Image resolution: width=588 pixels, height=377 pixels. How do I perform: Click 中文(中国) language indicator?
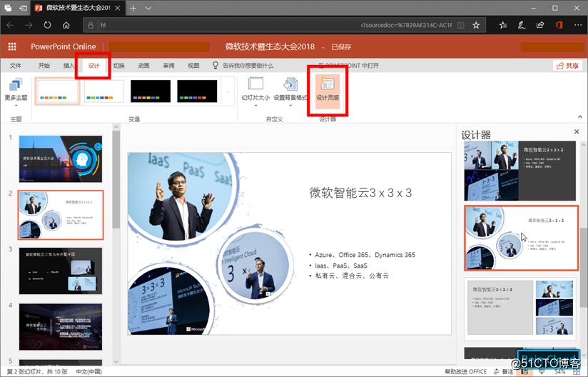point(89,371)
